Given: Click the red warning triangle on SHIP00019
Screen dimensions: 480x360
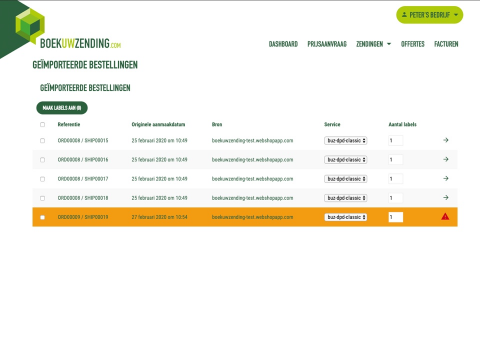Looking at the screenshot, I should tap(445, 217).
